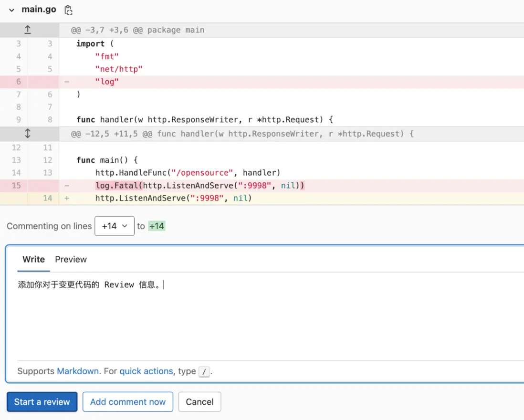This screenshot has height=420, width=524.
Task: Switch to the Preview tab
Action: click(71, 259)
